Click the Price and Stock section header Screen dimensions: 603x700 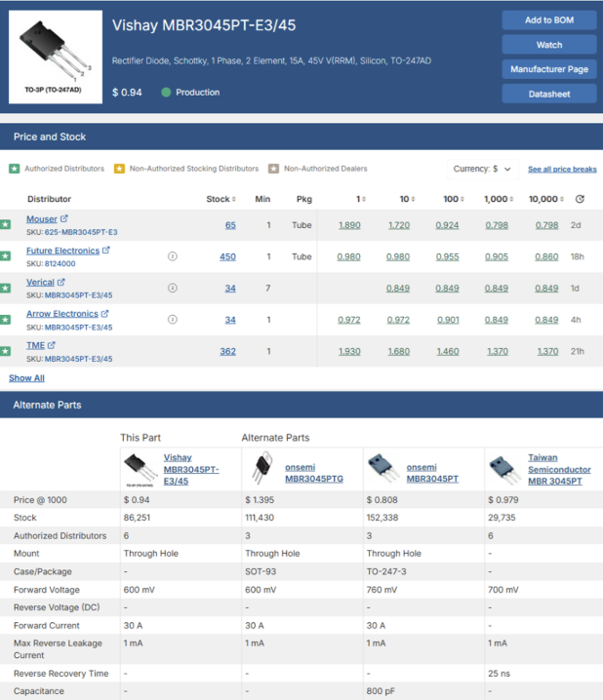point(301,136)
